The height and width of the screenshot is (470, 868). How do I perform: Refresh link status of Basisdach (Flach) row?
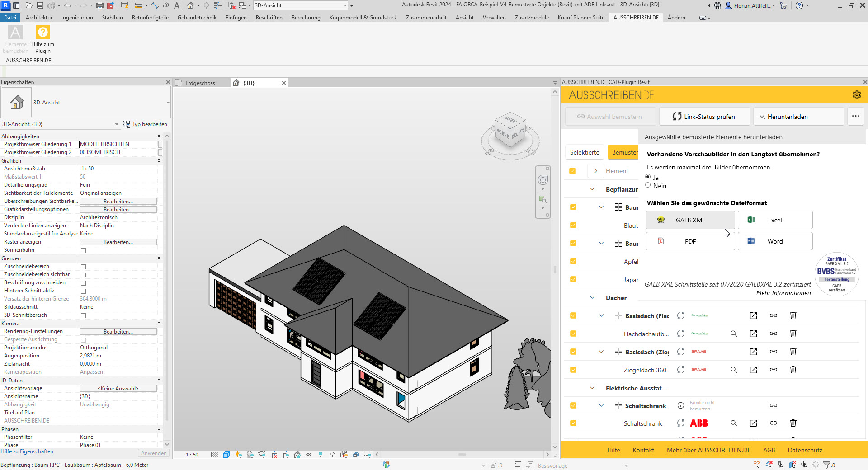[x=680, y=315]
